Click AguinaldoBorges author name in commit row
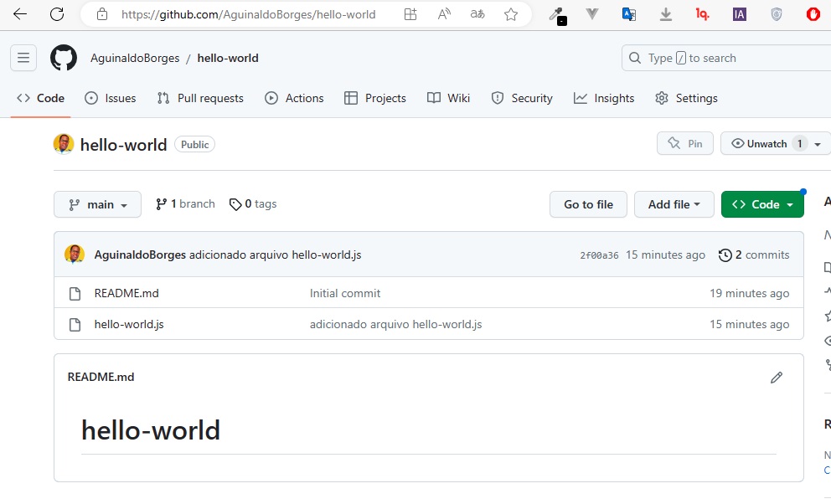 coord(140,255)
